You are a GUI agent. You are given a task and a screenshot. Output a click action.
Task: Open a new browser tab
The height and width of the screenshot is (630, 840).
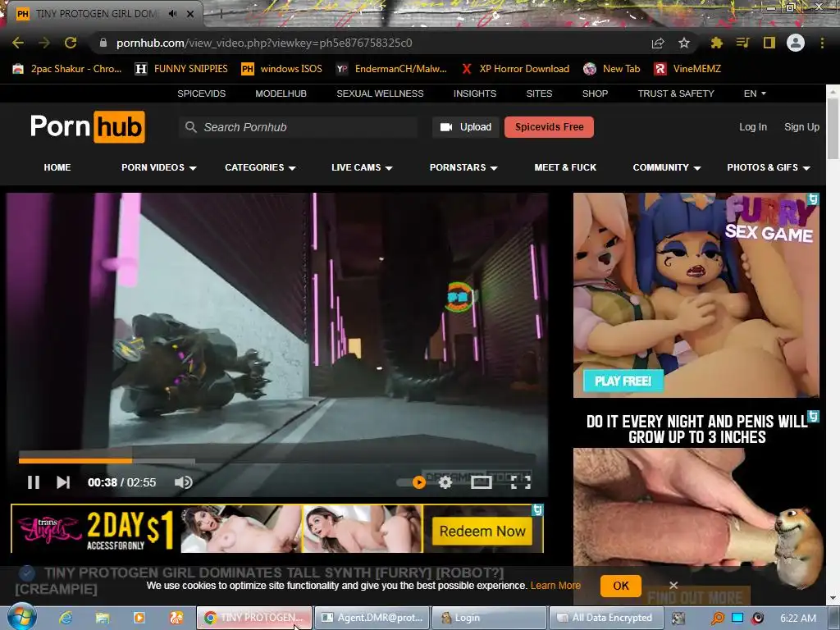pos(221,15)
